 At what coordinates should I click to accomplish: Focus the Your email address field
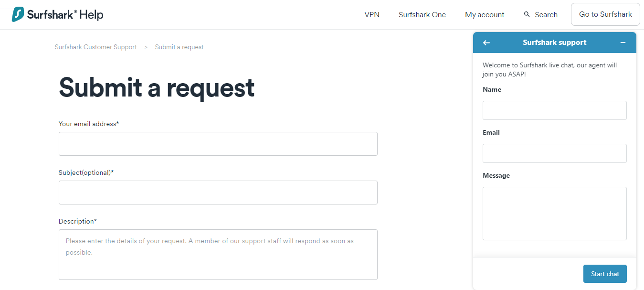coord(218,144)
